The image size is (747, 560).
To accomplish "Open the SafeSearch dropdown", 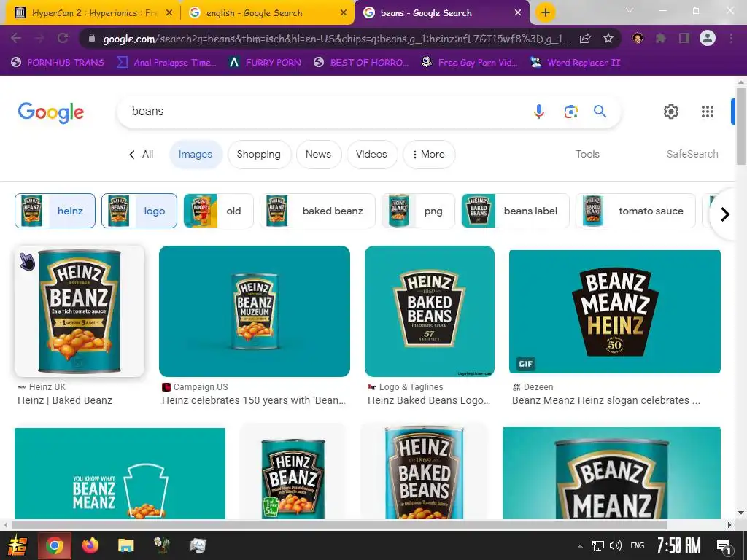I will click(x=692, y=155).
